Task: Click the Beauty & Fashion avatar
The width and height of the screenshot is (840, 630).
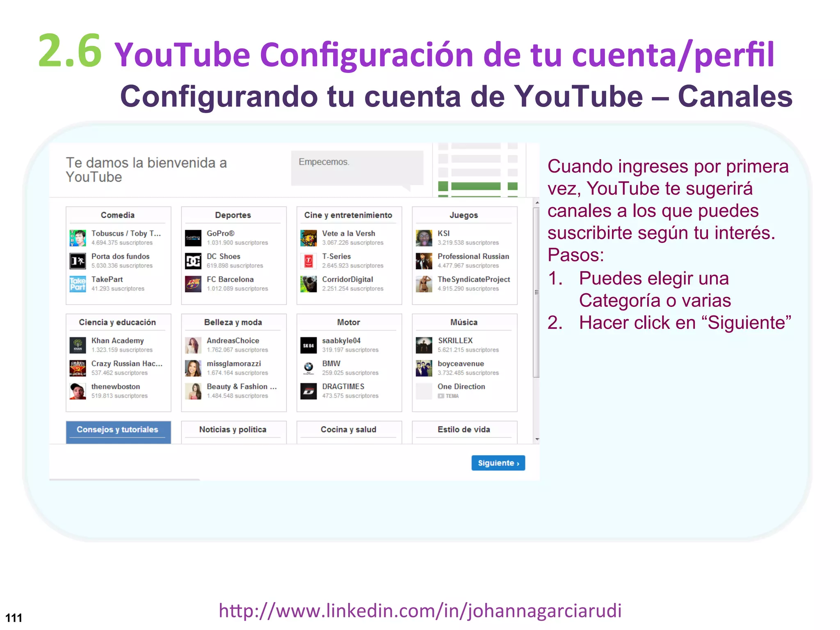Action: click(x=193, y=391)
